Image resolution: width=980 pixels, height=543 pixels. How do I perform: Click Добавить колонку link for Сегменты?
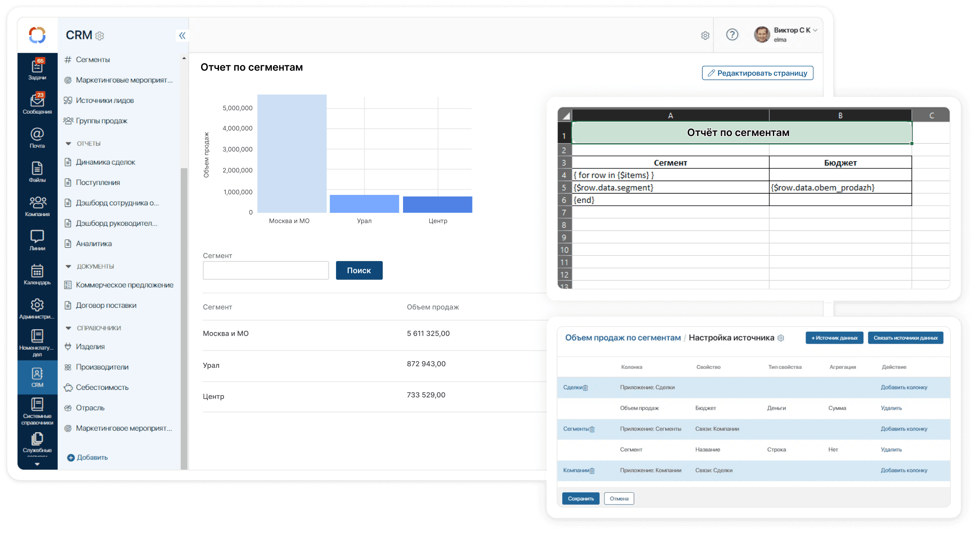tap(904, 429)
